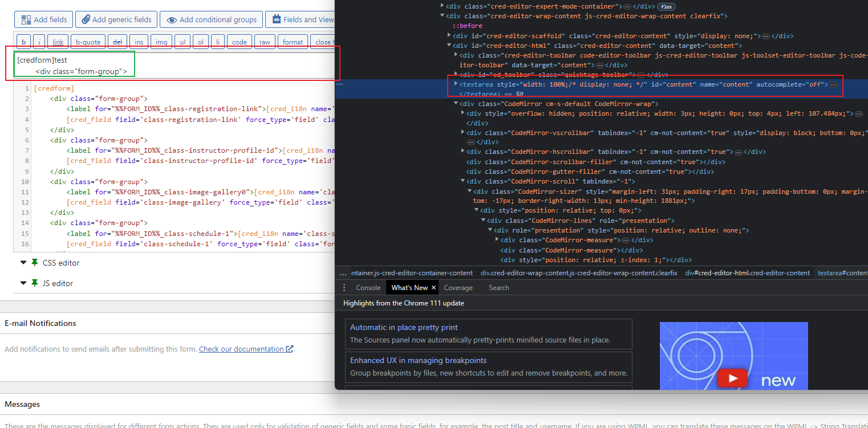Click the img quicktag button
The height and width of the screenshot is (428, 868).
[161, 42]
